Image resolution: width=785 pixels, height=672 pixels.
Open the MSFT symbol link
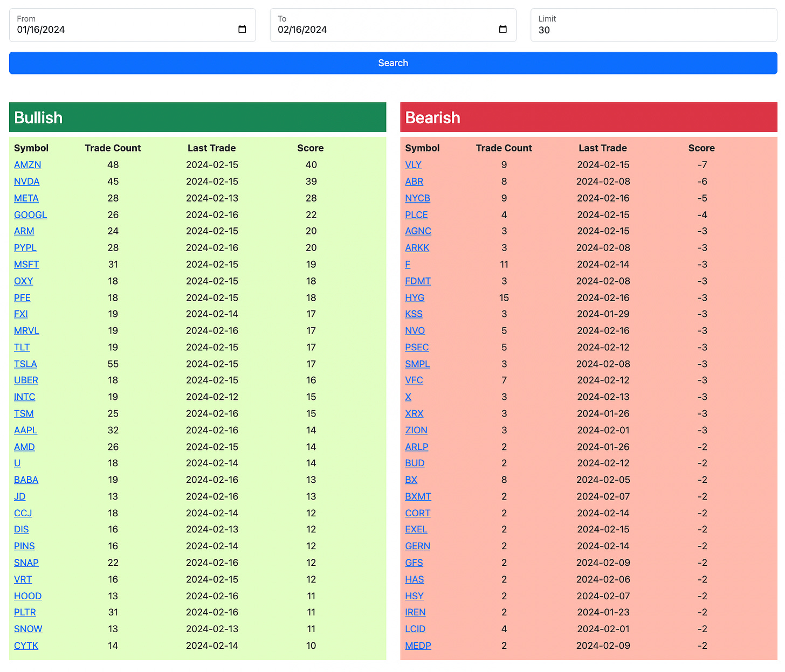click(26, 265)
